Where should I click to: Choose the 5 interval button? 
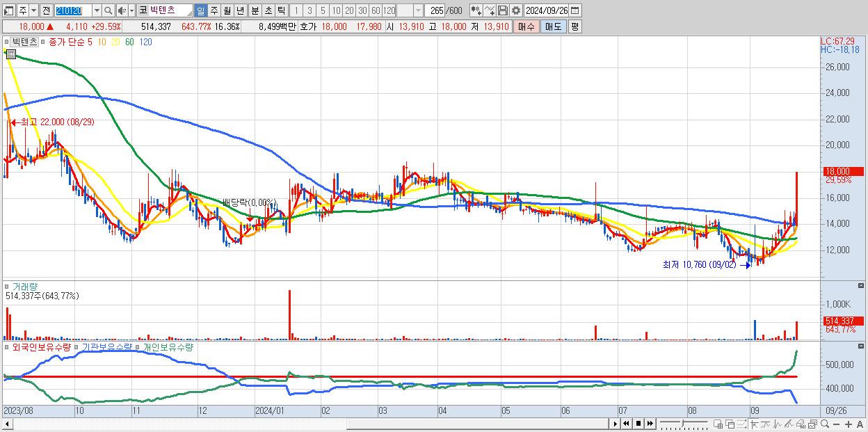tap(323, 10)
